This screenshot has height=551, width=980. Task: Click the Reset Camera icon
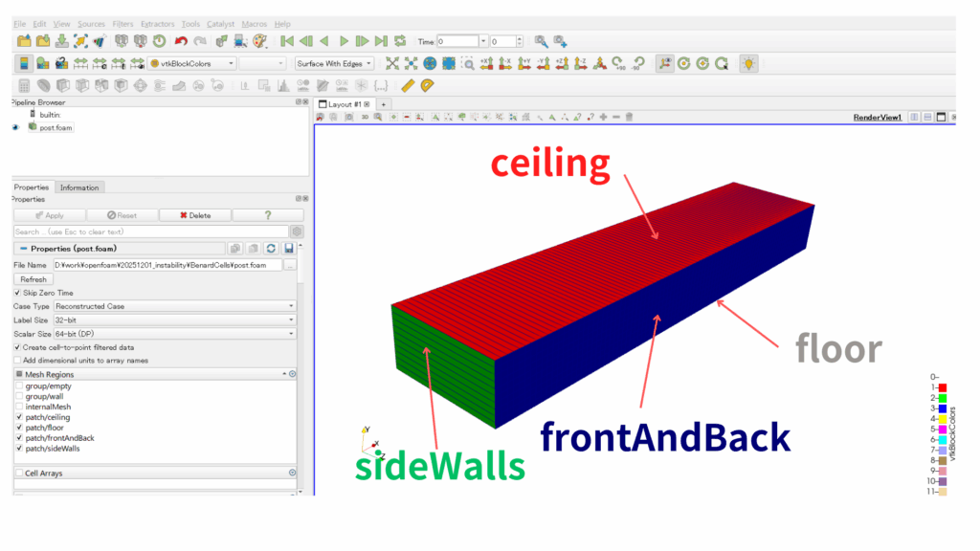point(391,63)
